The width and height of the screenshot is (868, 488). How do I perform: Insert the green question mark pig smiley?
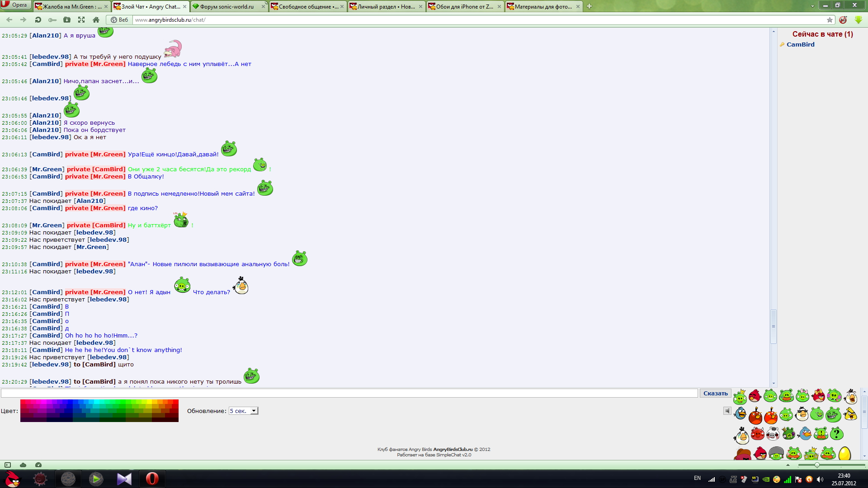click(x=836, y=434)
